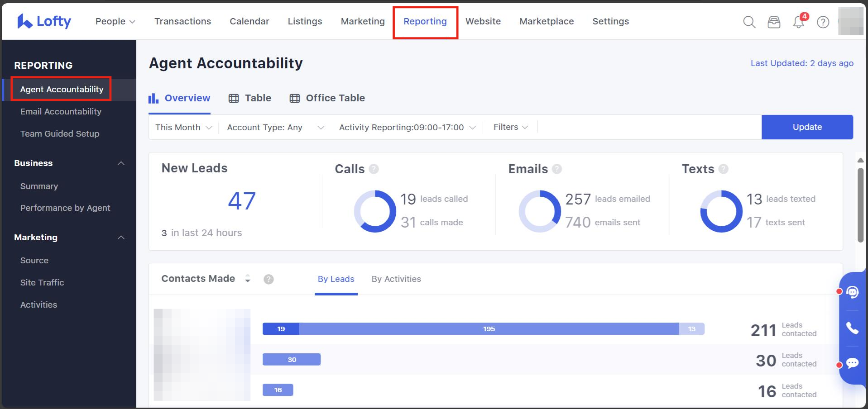868x409 pixels.
Task: Open the notifications bell icon
Action: tap(799, 22)
